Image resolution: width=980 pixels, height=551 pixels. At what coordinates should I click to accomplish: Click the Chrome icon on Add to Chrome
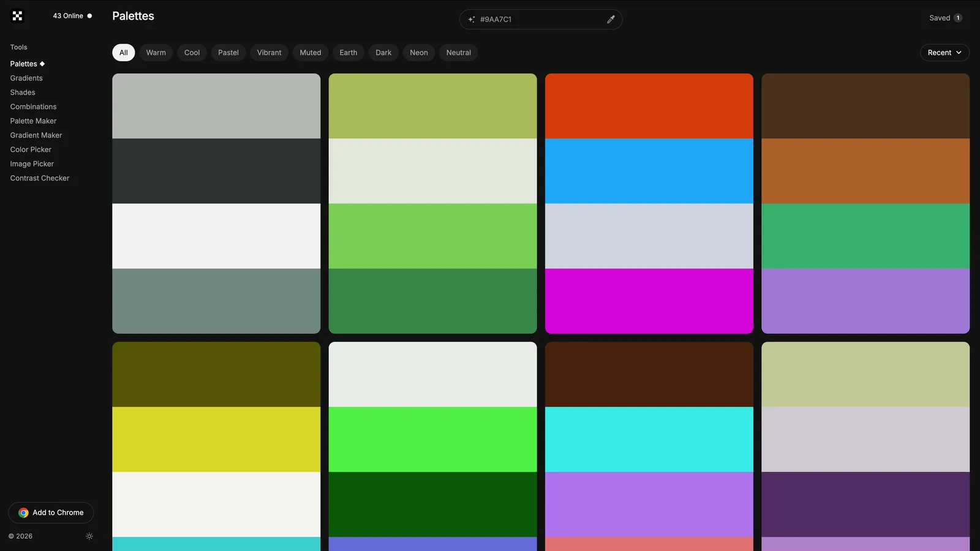[23, 513]
